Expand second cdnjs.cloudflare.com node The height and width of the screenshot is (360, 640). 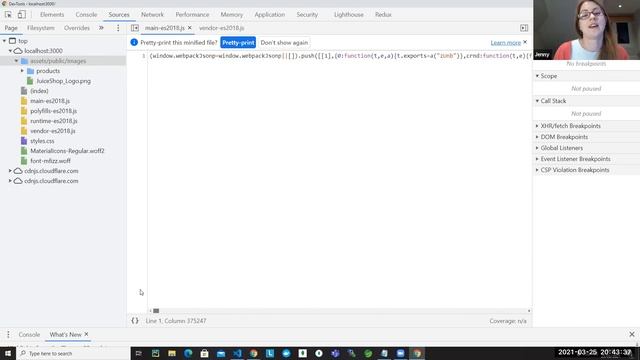(10, 181)
